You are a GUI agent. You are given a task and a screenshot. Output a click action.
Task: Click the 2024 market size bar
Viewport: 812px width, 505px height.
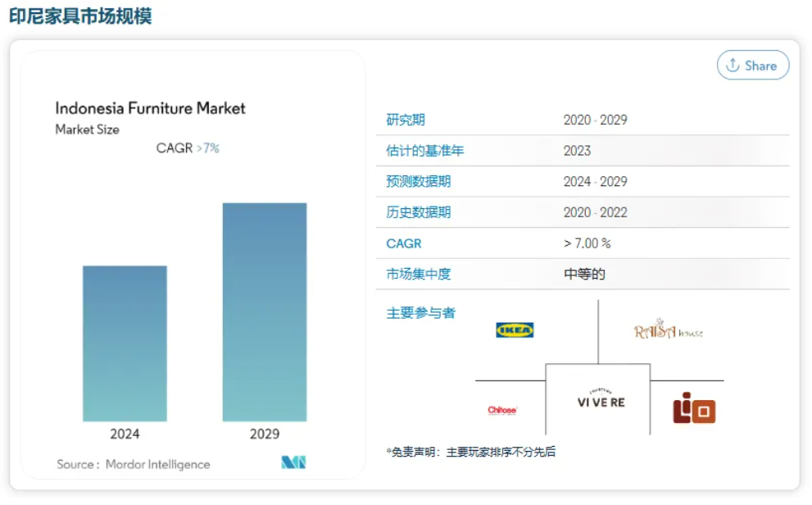[x=125, y=343]
